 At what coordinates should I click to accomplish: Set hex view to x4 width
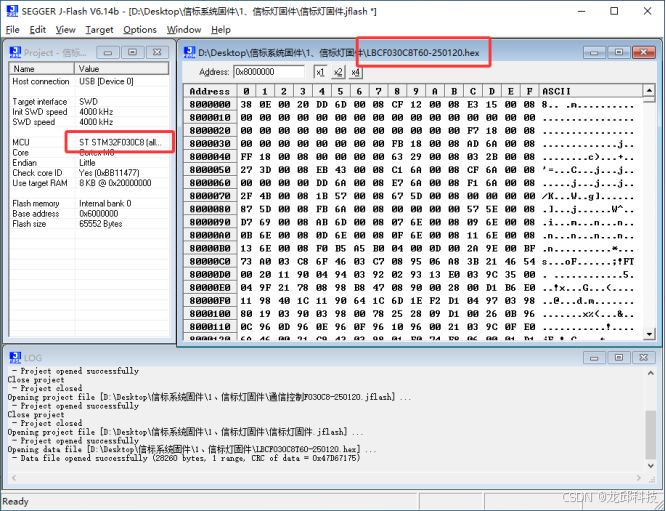[x=356, y=72]
